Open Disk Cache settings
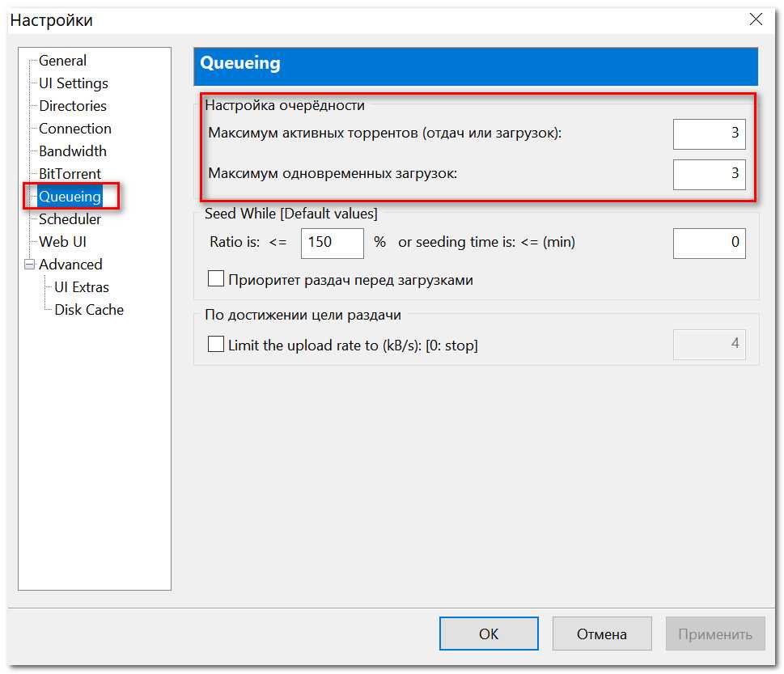 88,310
